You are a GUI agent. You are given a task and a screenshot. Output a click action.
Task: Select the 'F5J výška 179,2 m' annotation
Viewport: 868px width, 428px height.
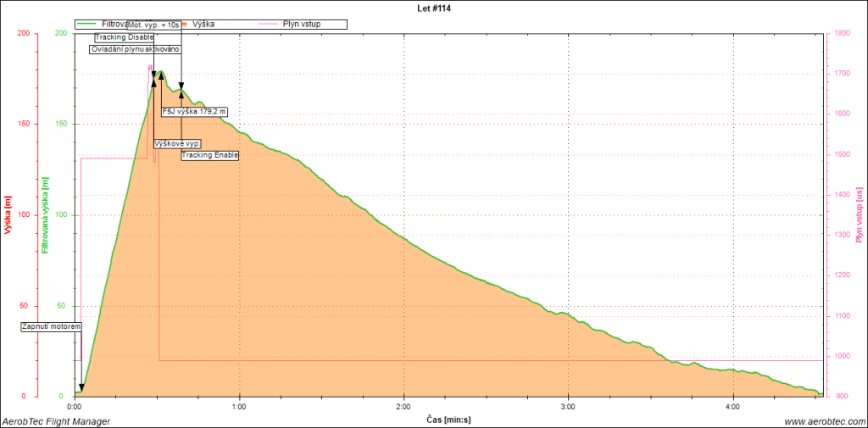(195, 111)
